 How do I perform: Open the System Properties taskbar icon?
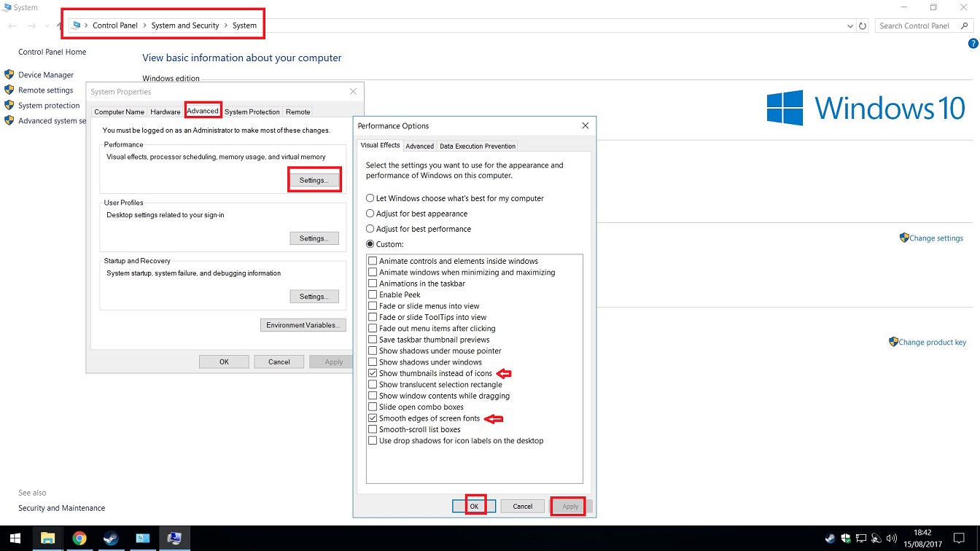pyautogui.click(x=174, y=539)
